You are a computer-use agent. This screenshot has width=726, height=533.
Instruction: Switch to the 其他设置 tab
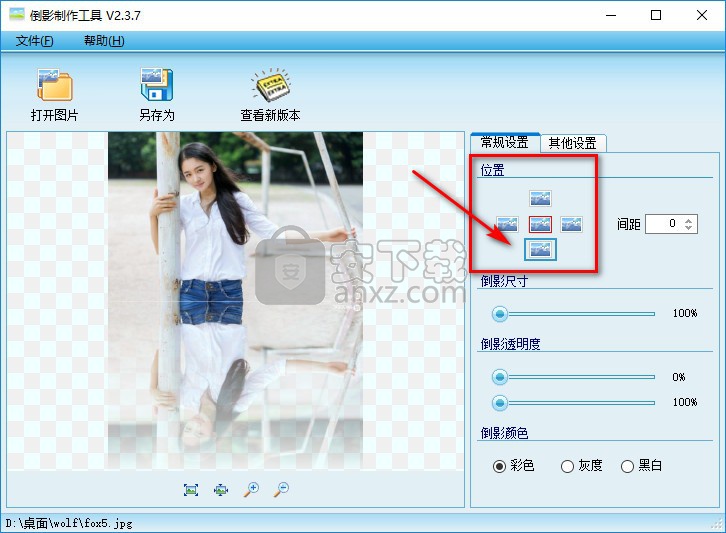(x=573, y=143)
